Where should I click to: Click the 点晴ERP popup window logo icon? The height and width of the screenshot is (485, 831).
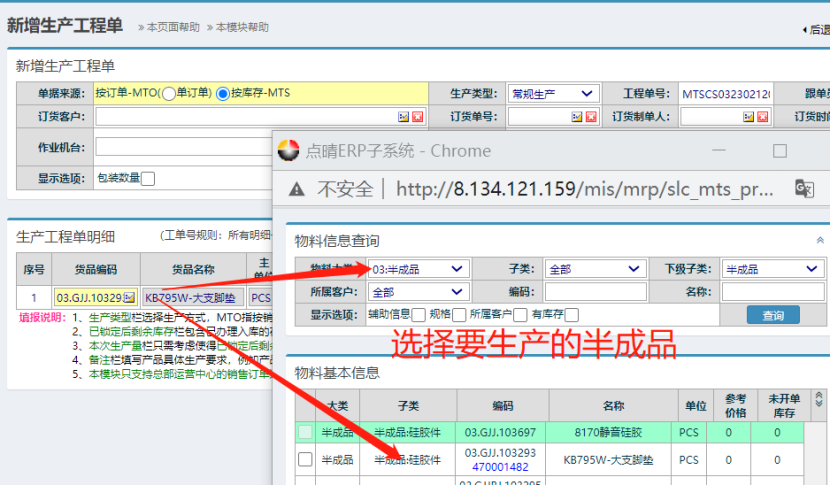289,151
